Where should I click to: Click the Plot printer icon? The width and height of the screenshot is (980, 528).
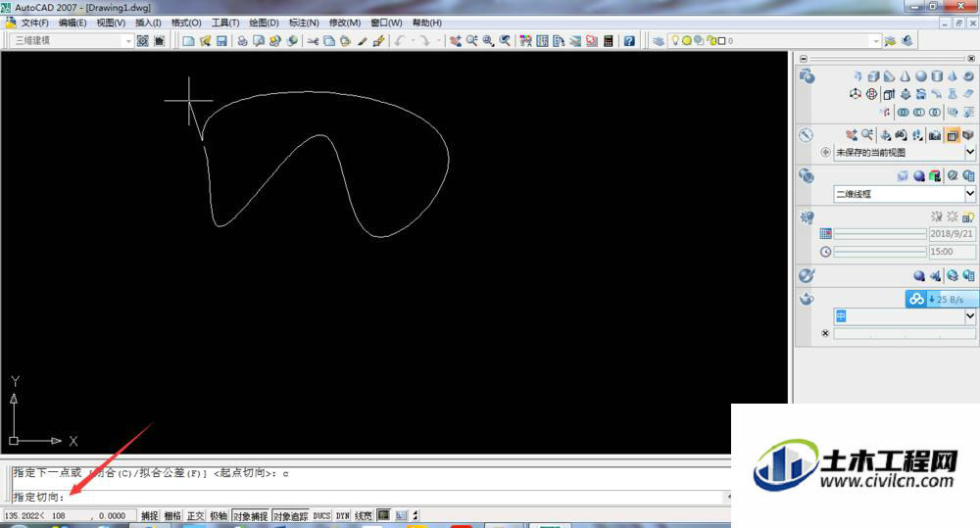242,40
